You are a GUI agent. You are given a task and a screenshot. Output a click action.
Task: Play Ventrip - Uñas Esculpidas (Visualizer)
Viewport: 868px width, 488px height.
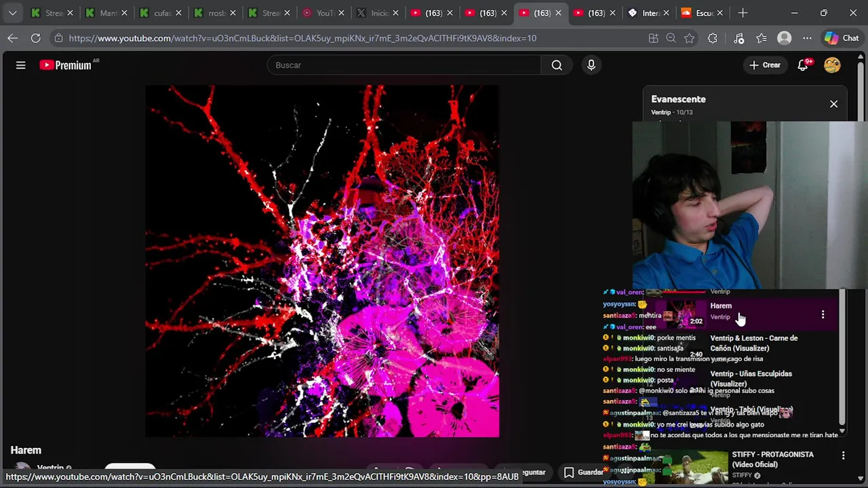pos(751,378)
